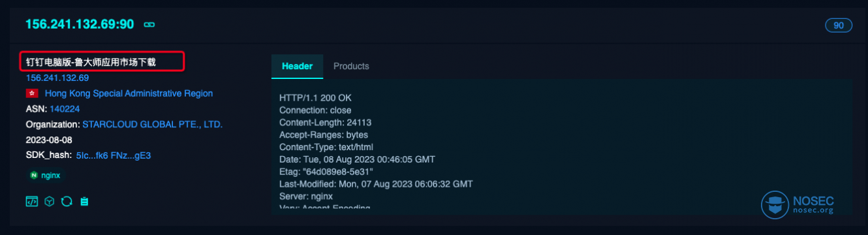Image resolution: width=868 pixels, height=235 pixels.
Task: Click the Hong Kong flag icon
Action: coord(32,93)
